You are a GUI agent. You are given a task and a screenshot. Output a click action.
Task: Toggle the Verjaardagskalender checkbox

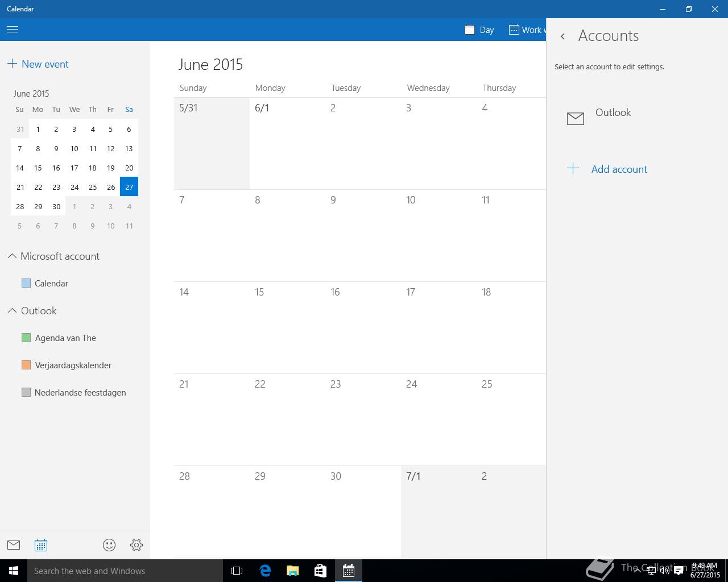tap(26, 365)
